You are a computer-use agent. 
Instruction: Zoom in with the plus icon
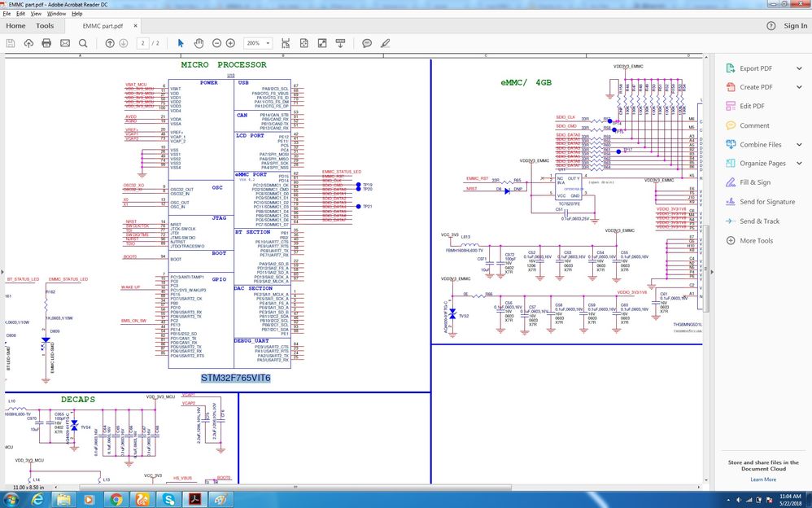[x=230, y=43]
